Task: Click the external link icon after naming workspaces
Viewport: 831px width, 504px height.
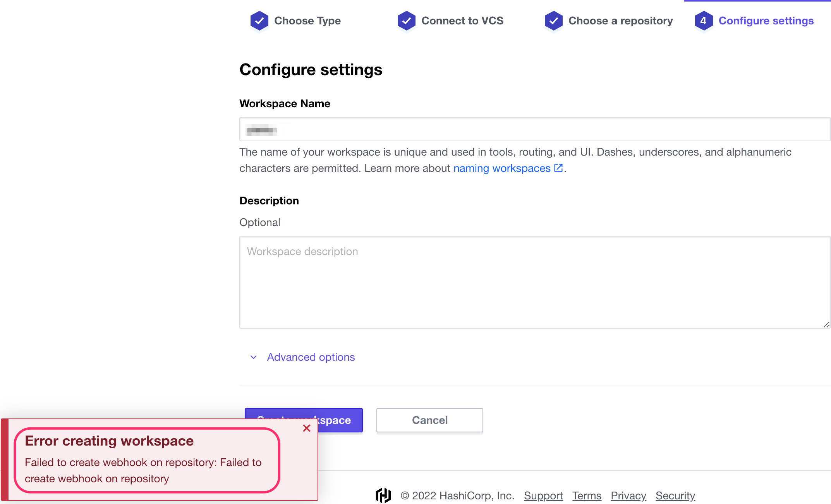Action: tap(558, 168)
